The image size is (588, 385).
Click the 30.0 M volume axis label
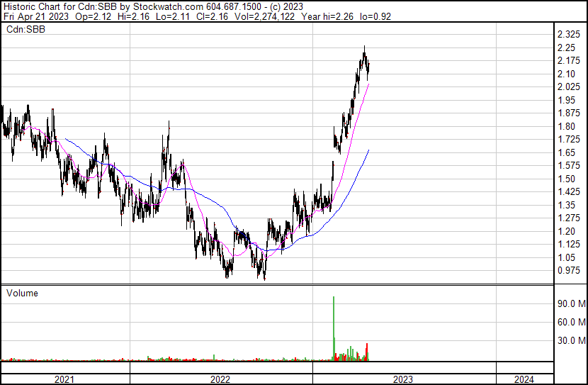pyautogui.click(x=571, y=340)
